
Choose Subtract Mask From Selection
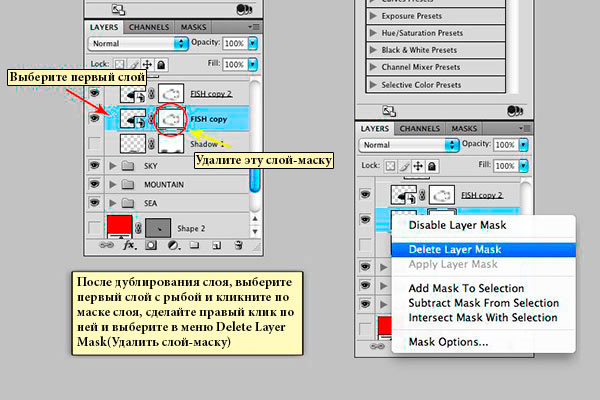click(483, 303)
